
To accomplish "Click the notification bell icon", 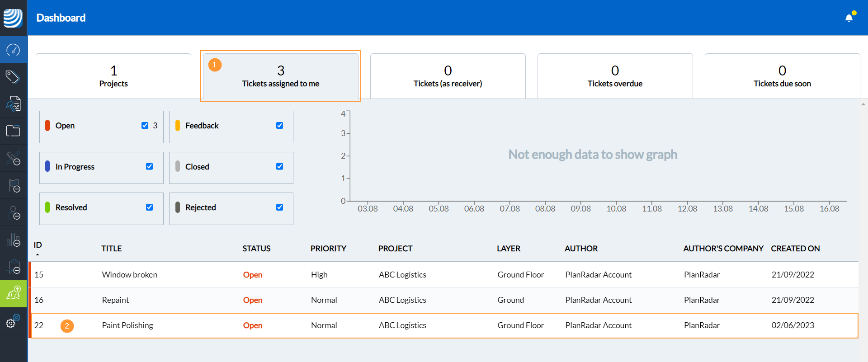I will [x=849, y=18].
